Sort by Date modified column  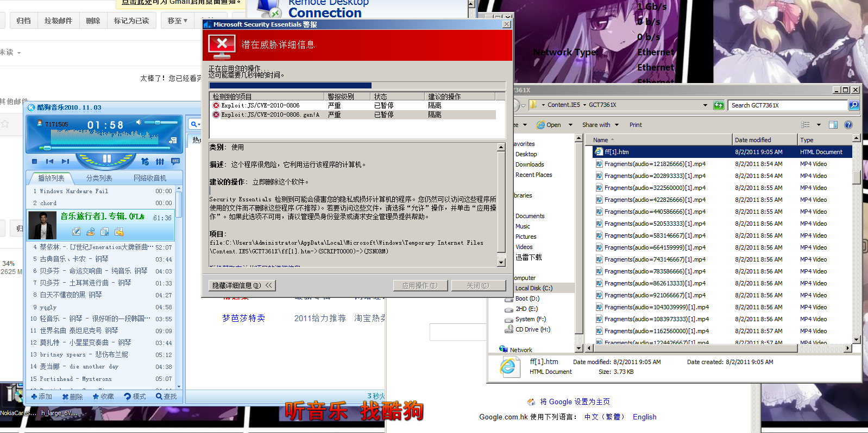click(x=764, y=139)
